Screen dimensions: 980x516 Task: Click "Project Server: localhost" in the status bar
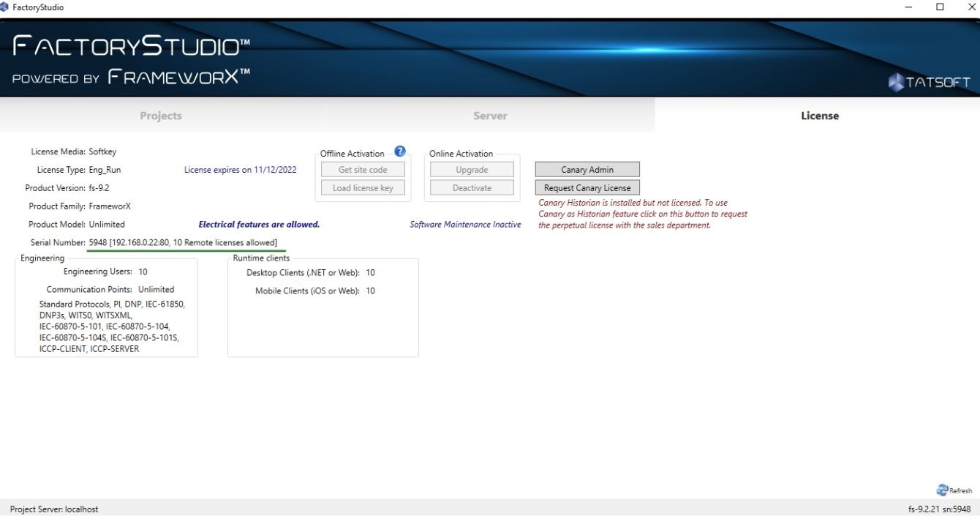[54, 509]
